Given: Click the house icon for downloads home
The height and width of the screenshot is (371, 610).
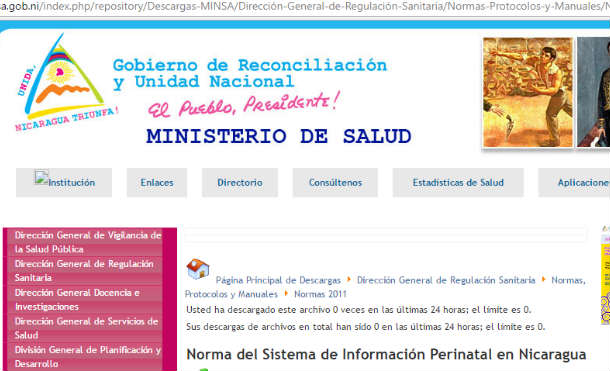Looking at the screenshot, I should (198, 268).
